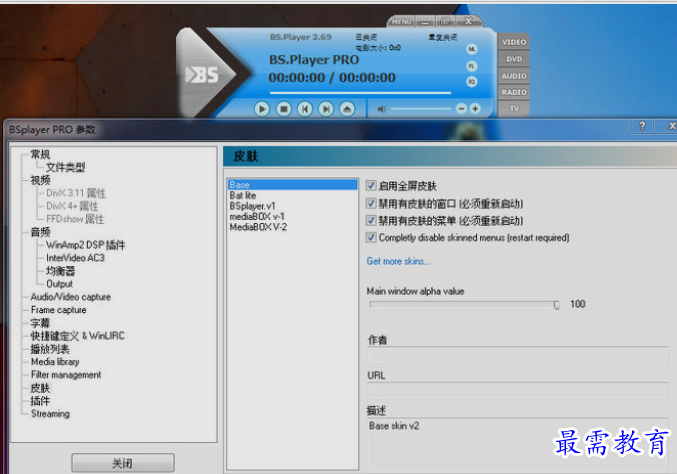The width and height of the screenshot is (677, 474).
Task: Open 视频 settings category
Action: click(40, 180)
